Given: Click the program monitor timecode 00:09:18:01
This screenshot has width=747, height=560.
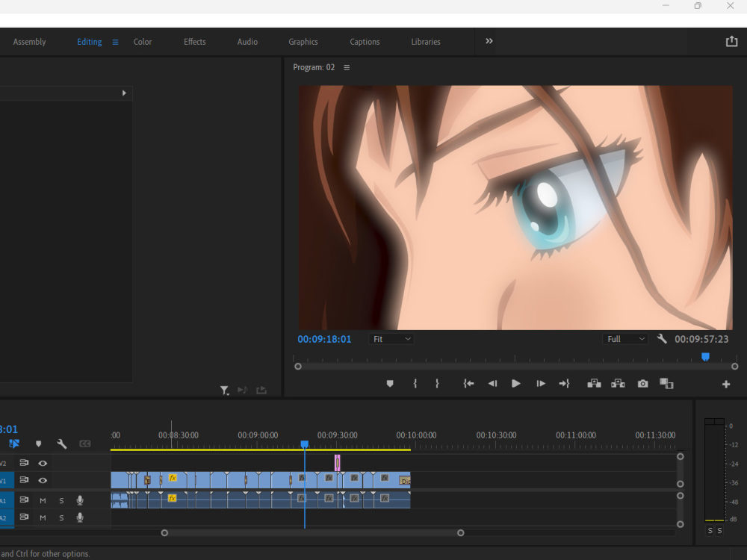Looking at the screenshot, I should (324, 339).
